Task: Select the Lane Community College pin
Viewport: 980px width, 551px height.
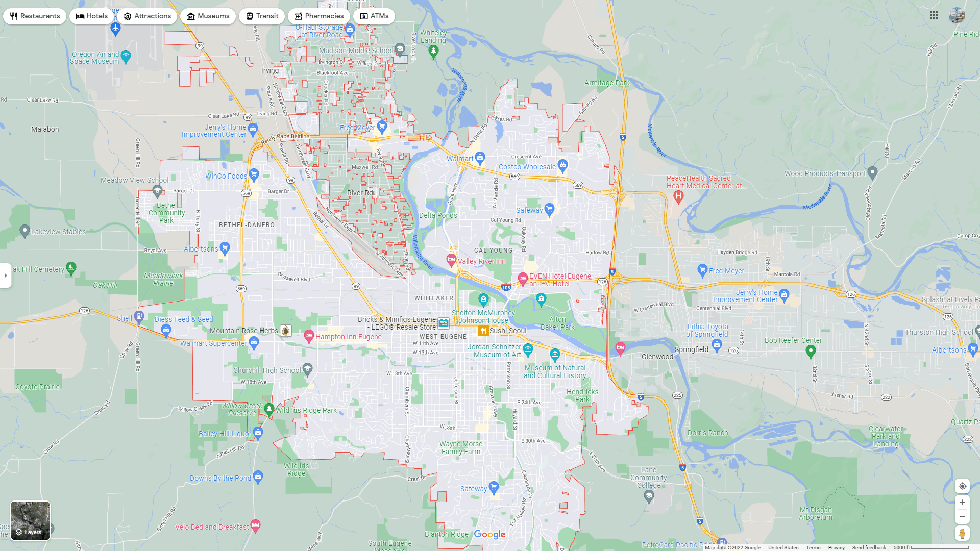Action: pyautogui.click(x=649, y=497)
